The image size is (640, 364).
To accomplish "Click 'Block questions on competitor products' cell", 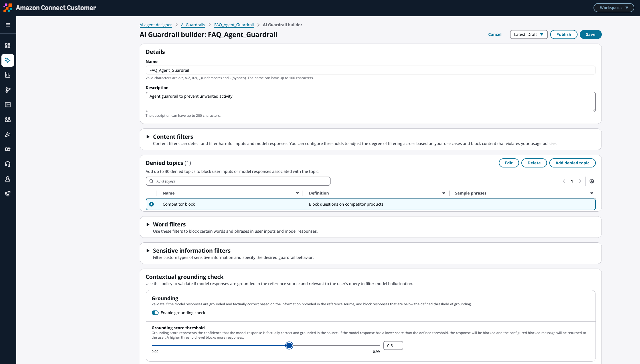I will pos(346,204).
